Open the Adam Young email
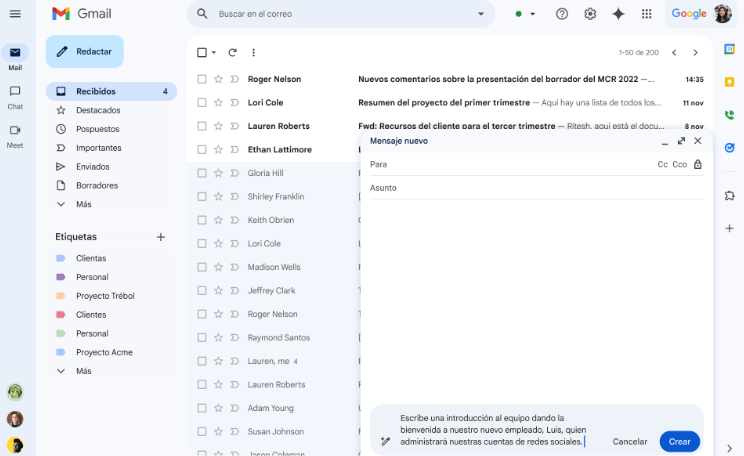The width and height of the screenshot is (744, 456). click(274, 408)
